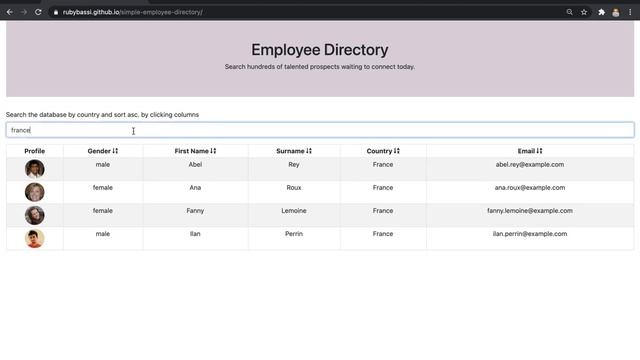Image resolution: width=640 pixels, height=360 pixels.
Task: Click the search instruction label text
Action: pos(102,115)
